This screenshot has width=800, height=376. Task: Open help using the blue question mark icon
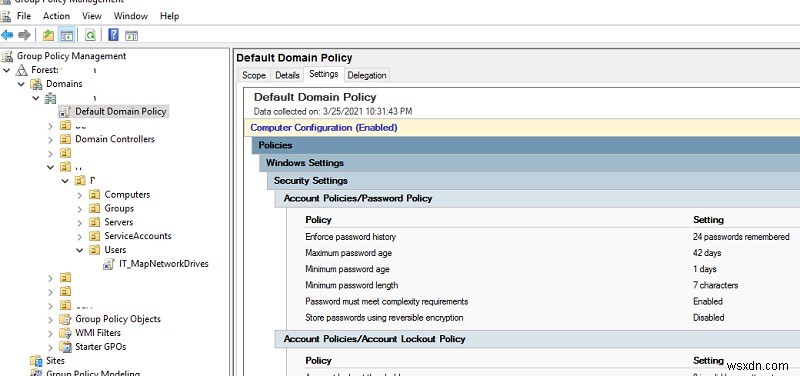pyautogui.click(x=113, y=35)
